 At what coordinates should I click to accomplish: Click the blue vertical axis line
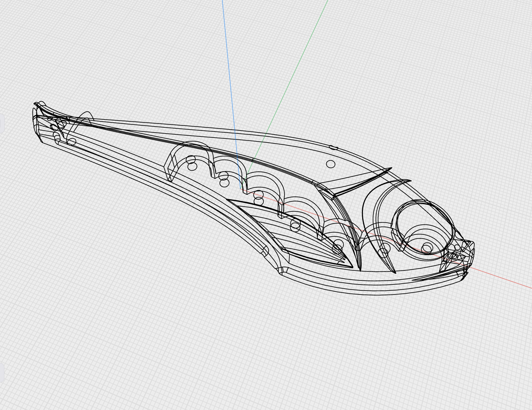pyautogui.click(x=232, y=95)
